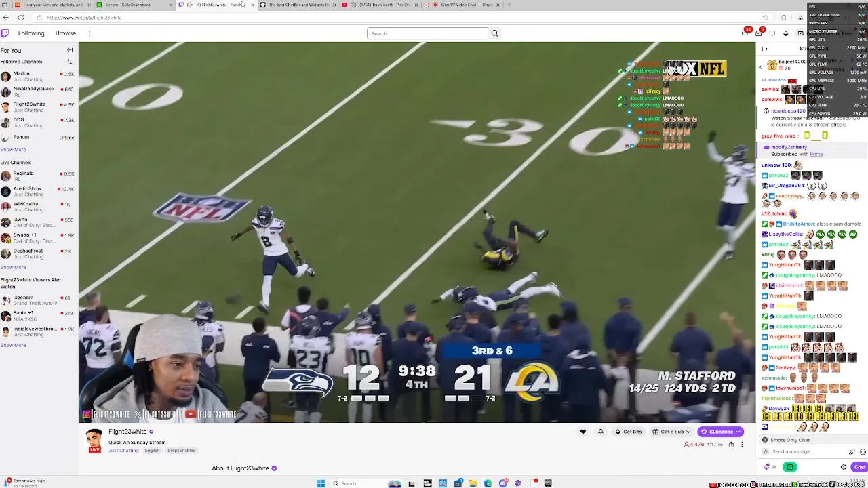This screenshot has width=868, height=488.
Task: Open lazerdim Grand Theft Auto channel
Action: point(37,300)
